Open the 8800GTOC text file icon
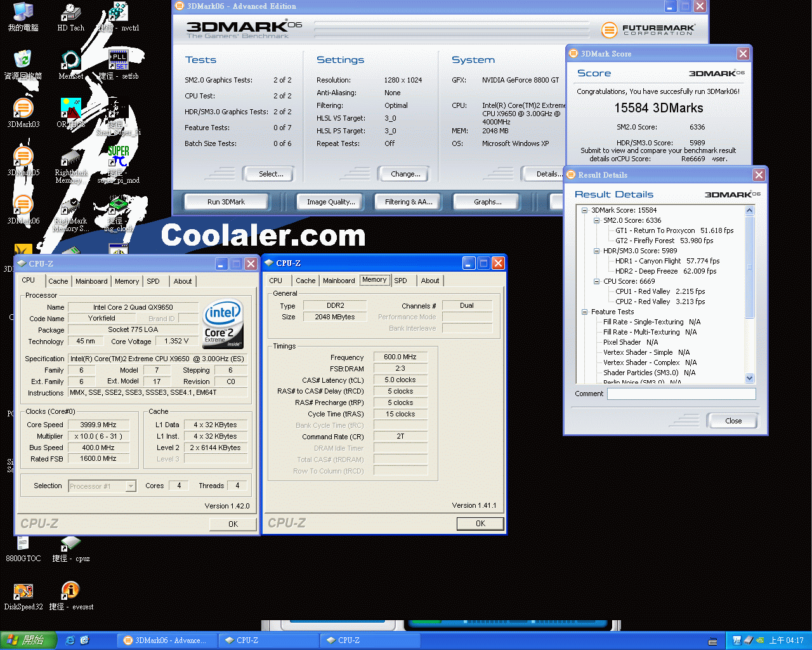The width and height of the screenshot is (812, 650). click(23, 550)
